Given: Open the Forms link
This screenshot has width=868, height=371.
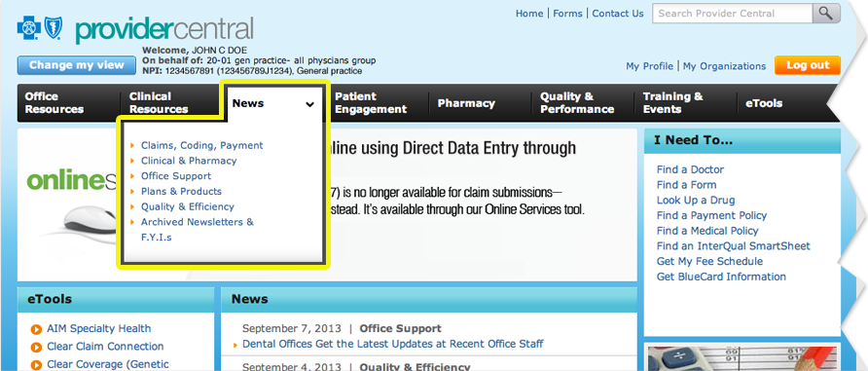Looking at the screenshot, I should [x=567, y=14].
